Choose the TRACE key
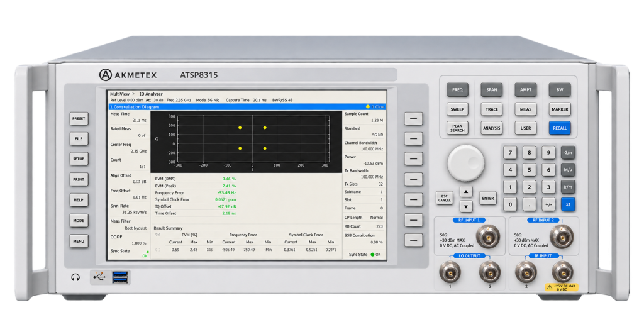The height and width of the screenshot is (322, 644). [492, 109]
